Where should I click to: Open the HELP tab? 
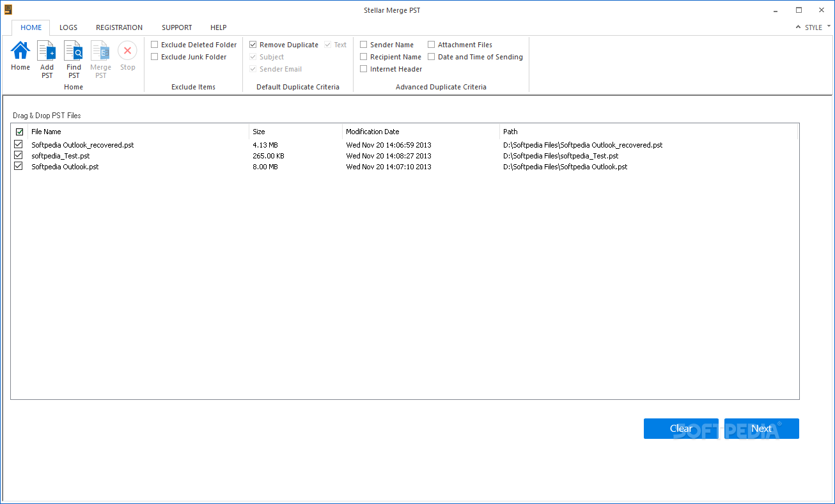click(x=219, y=27)
